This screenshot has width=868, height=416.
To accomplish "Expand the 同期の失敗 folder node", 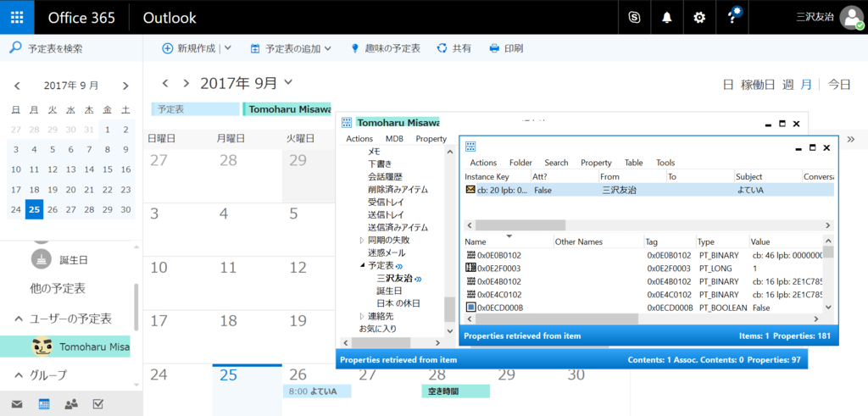I will coord(362,241).
